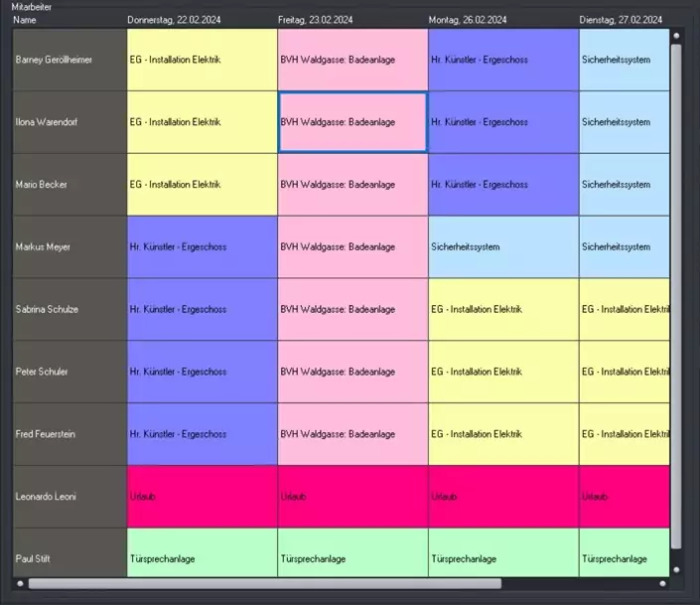Select employee Paul Stift
This screenshot has height=605, width=700.
pyautogui.click(x=70, y=552)
